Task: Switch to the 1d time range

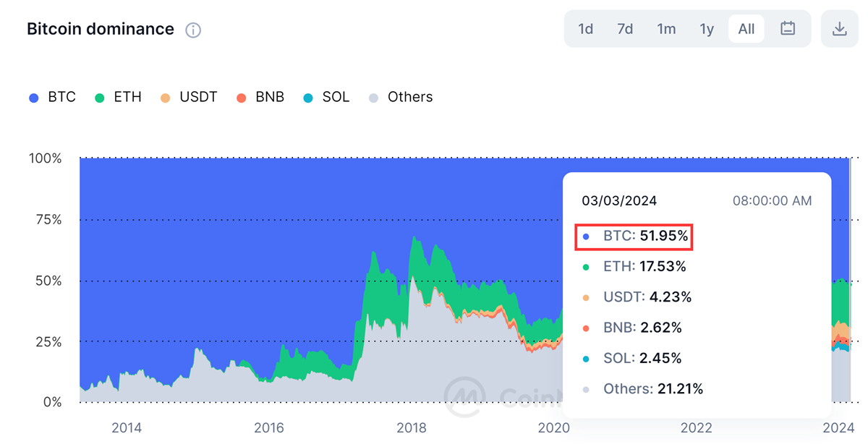Action: (x=585, y=29)
